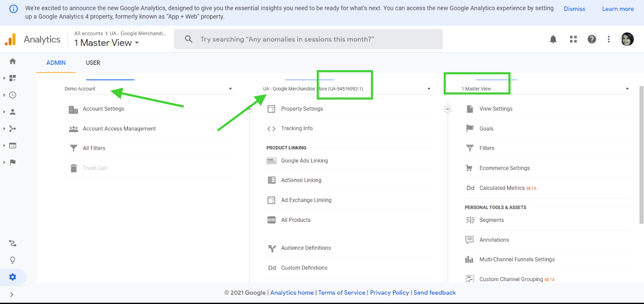Open the Discover lightbulb icon
This screenshot has height=304, width=644.
point(13,260)
